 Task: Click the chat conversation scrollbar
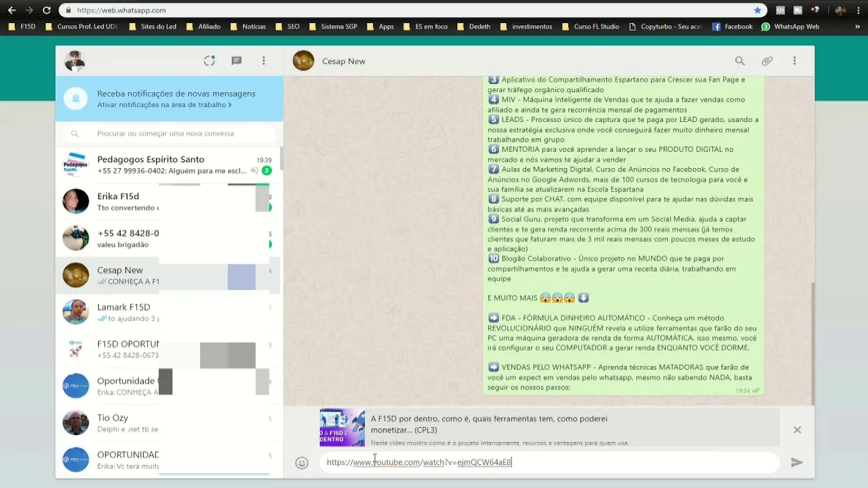pos(812,344)
